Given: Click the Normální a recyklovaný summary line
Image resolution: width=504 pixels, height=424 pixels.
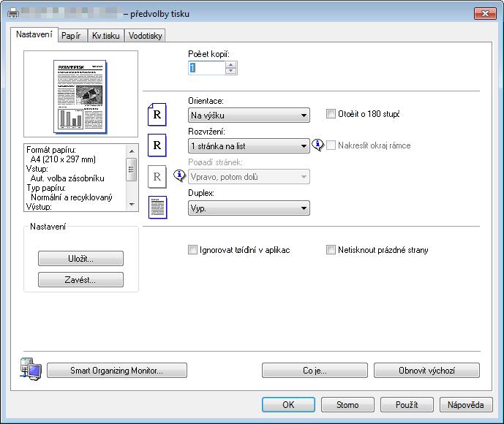Looking at the screenshot, I should click(72, 197).
